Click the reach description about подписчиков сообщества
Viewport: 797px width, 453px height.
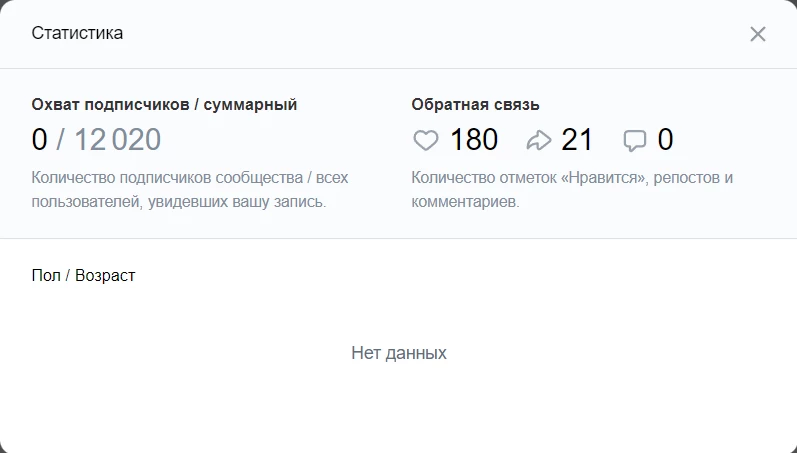click(x=190, y=190)
